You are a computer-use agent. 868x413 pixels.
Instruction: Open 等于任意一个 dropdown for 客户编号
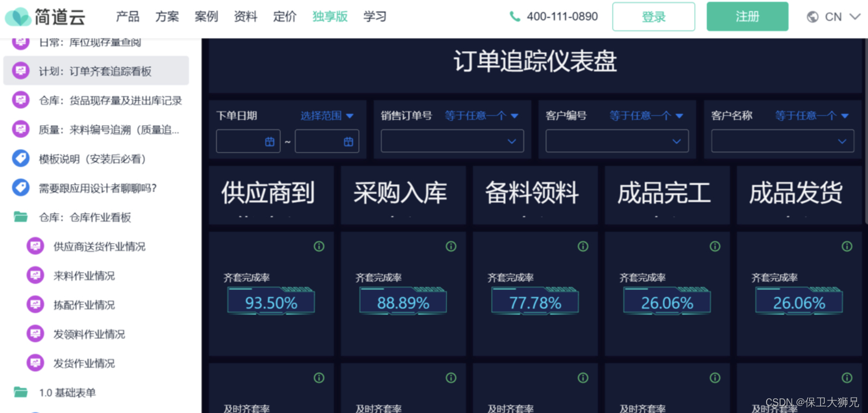646,116
